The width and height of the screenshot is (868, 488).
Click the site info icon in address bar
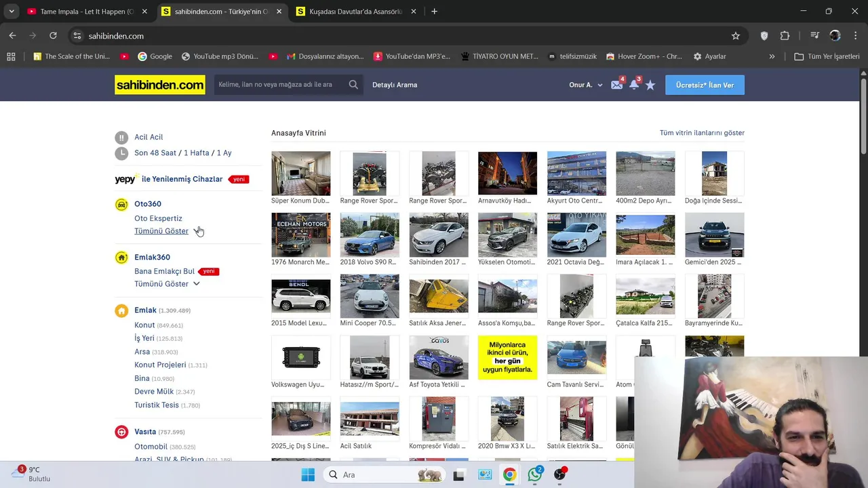[77, 36]
